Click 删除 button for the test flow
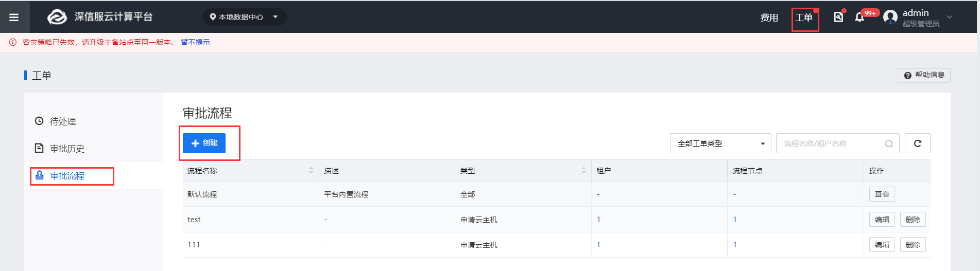 [x=913, y=220]
